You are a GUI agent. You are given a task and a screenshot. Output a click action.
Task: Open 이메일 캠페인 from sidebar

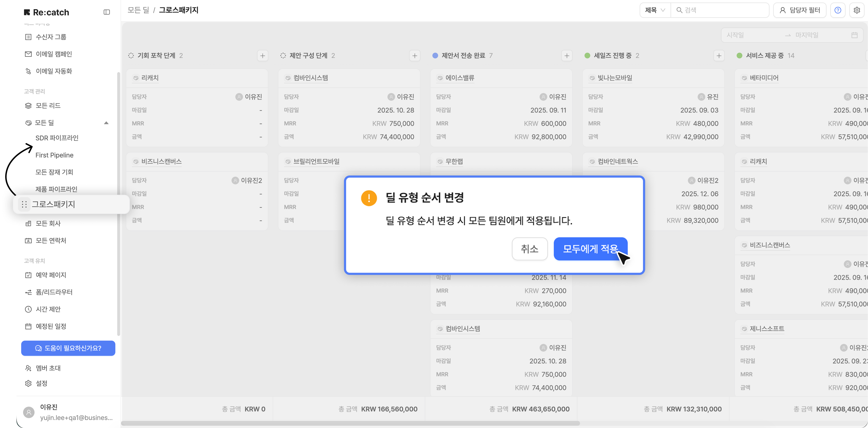(x=54, y=54)
